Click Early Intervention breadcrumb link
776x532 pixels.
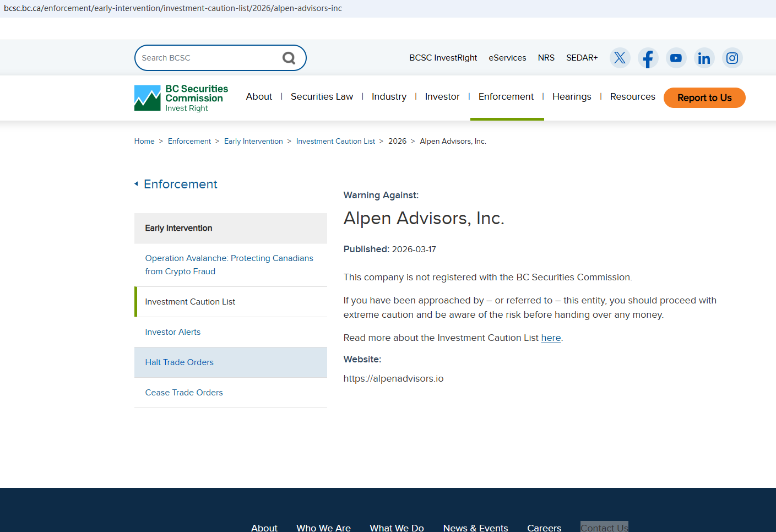point(253,142)
